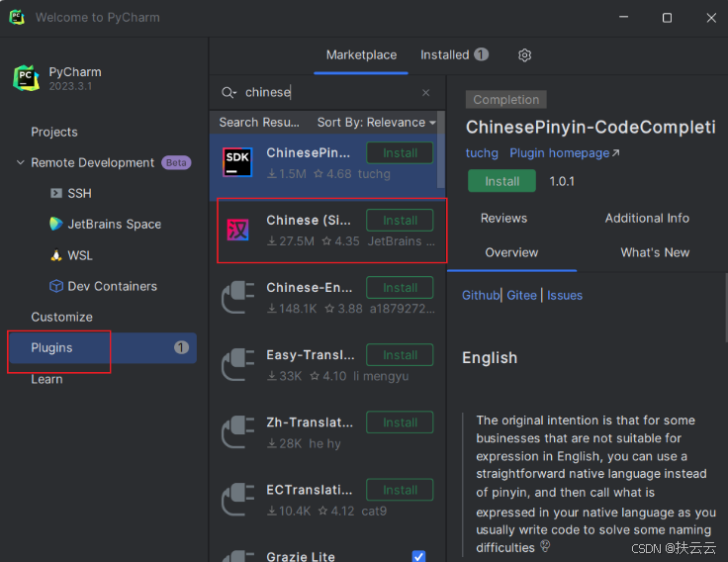
Task: Open the Plugin homepage link
Action: point(560,153)
